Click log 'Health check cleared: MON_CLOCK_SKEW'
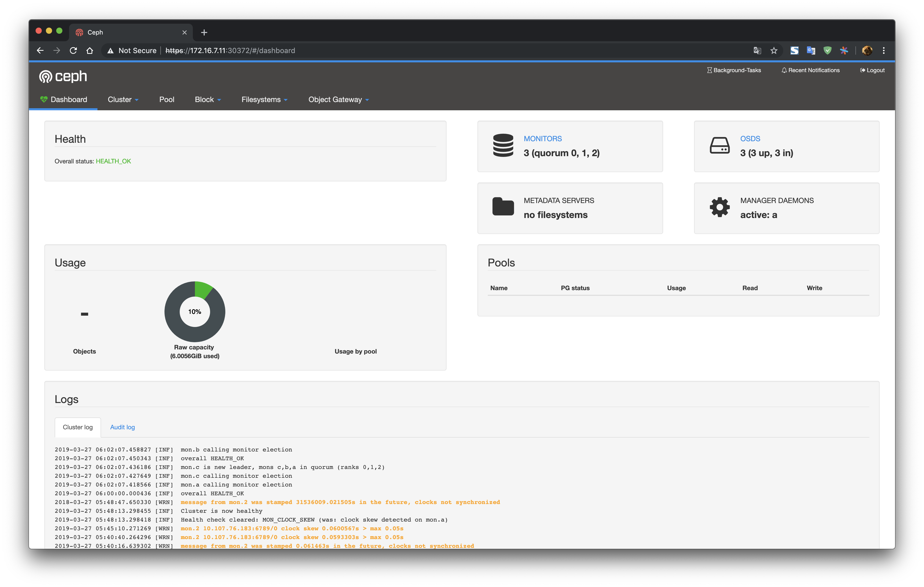The width and height of the screenshot is (924, 587). 314,519
